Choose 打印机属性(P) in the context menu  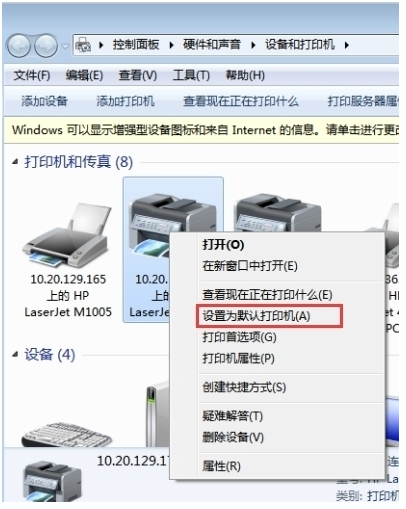coord(238,358)
